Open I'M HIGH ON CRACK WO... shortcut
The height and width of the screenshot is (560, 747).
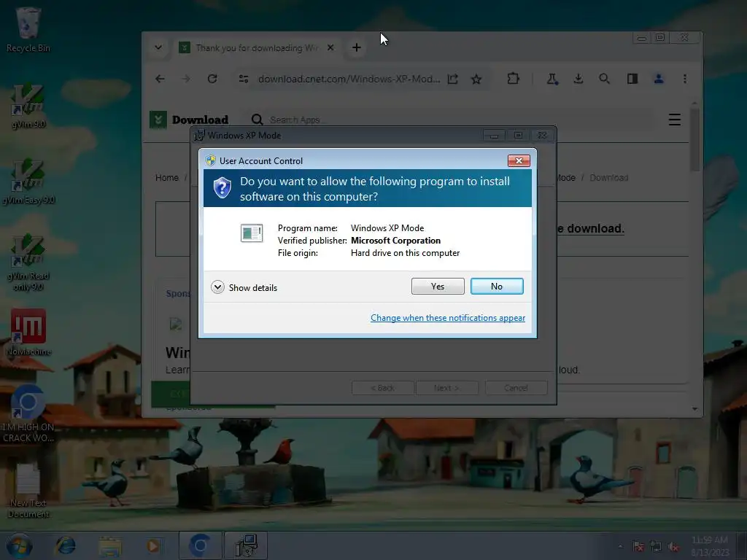tap(28, 413)
